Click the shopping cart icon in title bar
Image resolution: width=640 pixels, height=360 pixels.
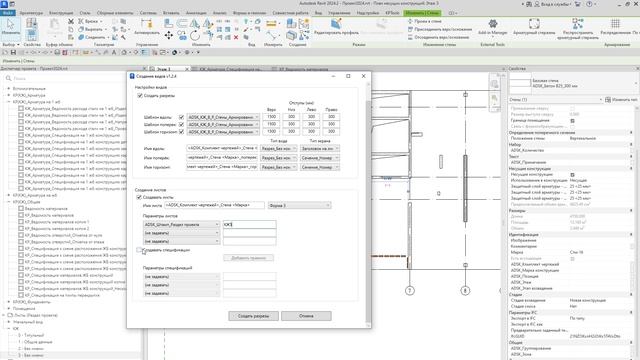(578, 4)
